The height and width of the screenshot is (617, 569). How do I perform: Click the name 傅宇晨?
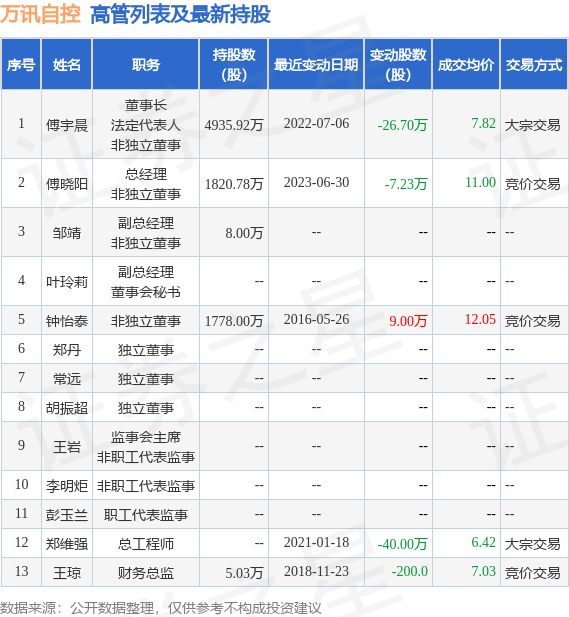coord(67,125)
